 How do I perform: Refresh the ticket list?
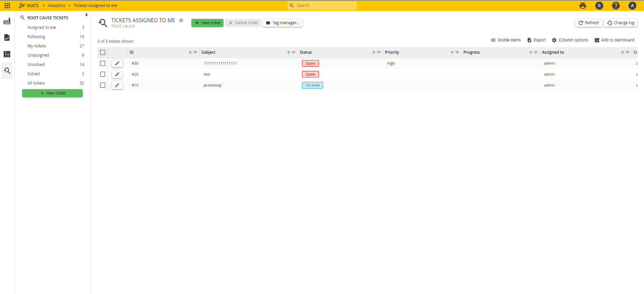pyautogui.click(x=589, y=23)
